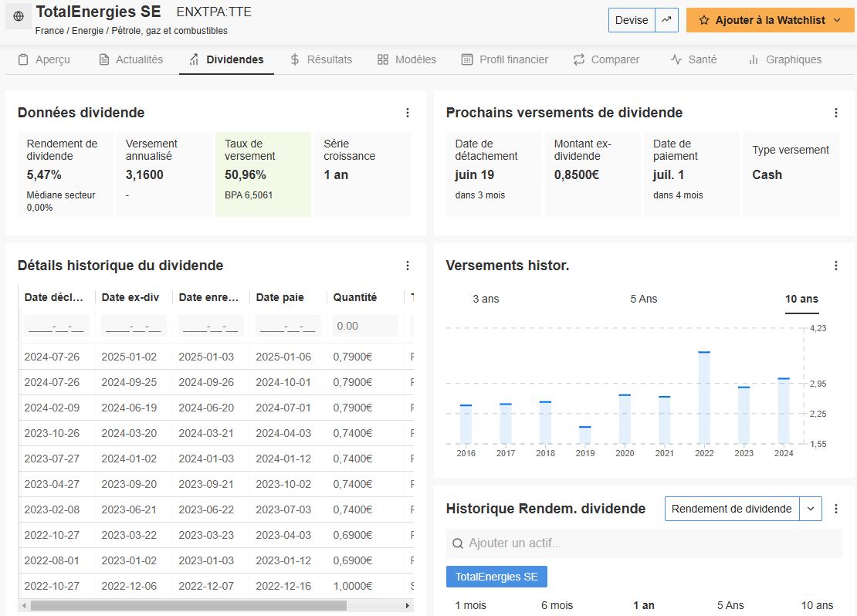Select the 1 mois yield history range
857x616 pixels.
471,606
